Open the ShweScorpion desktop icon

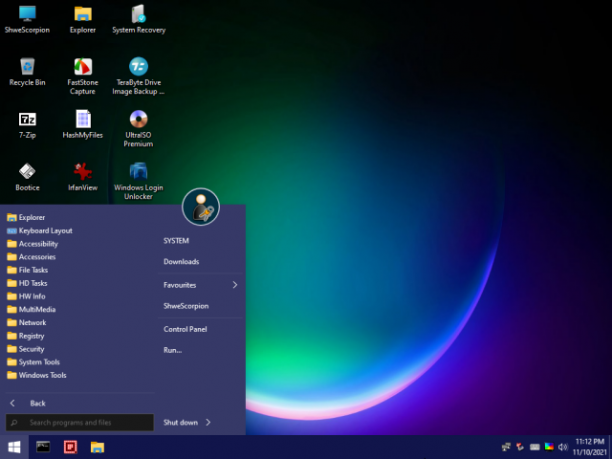[27, 20]
